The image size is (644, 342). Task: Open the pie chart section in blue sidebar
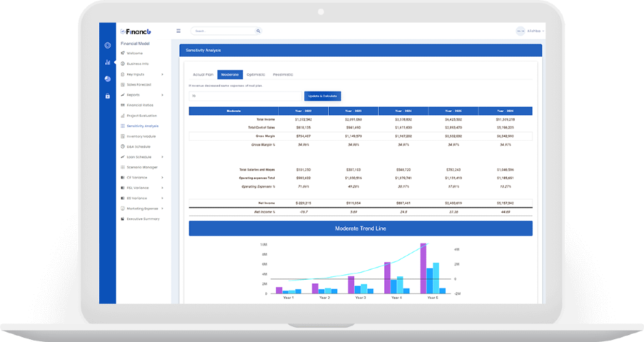tap(107, 79)
